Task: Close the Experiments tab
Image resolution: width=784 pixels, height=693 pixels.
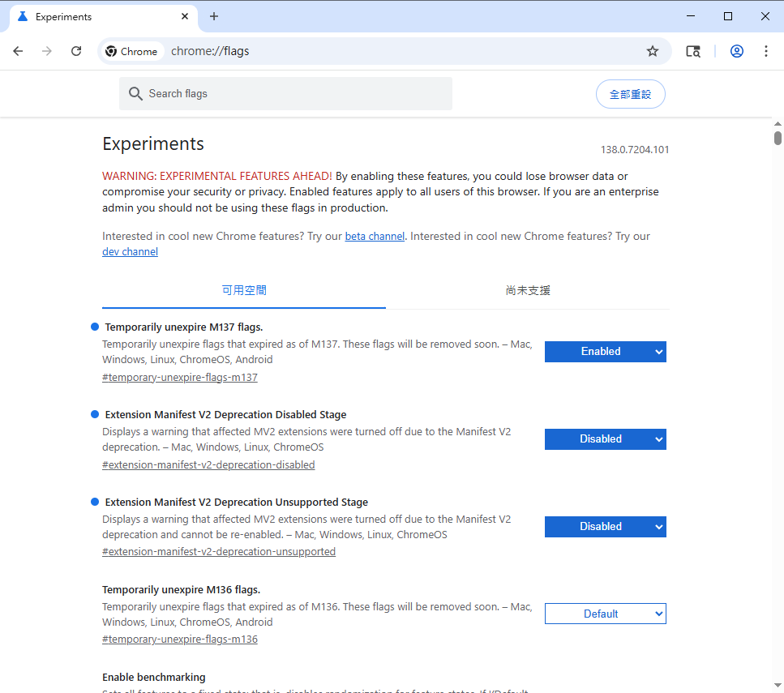Action: point(185,16)
